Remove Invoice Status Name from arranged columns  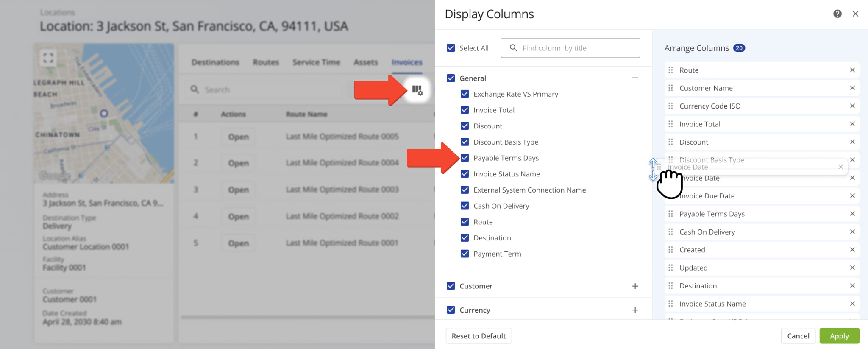[852, 304]
